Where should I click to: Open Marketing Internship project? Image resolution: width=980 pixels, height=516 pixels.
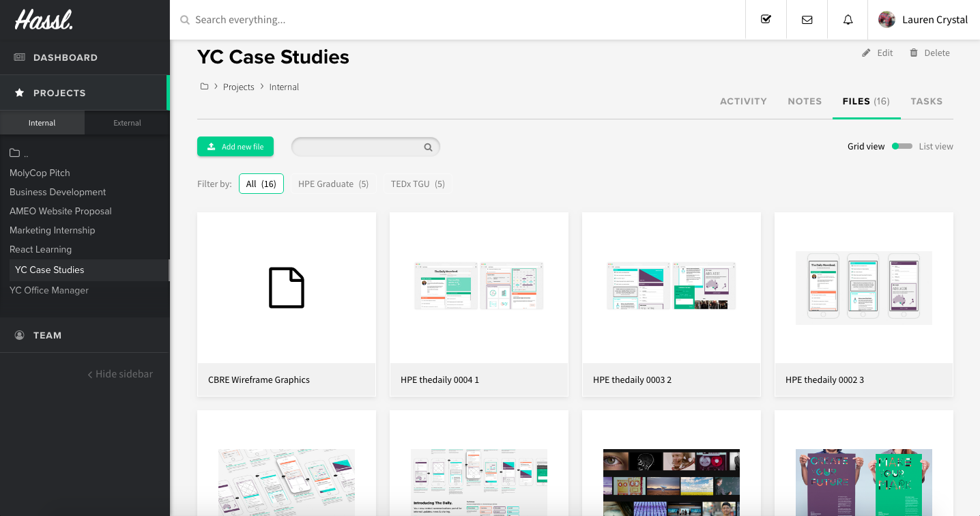tap(53, 230)
